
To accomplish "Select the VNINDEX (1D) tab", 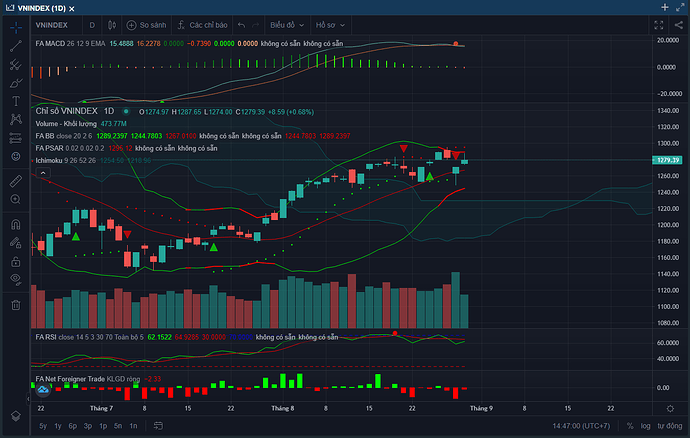I will [41, 8].
